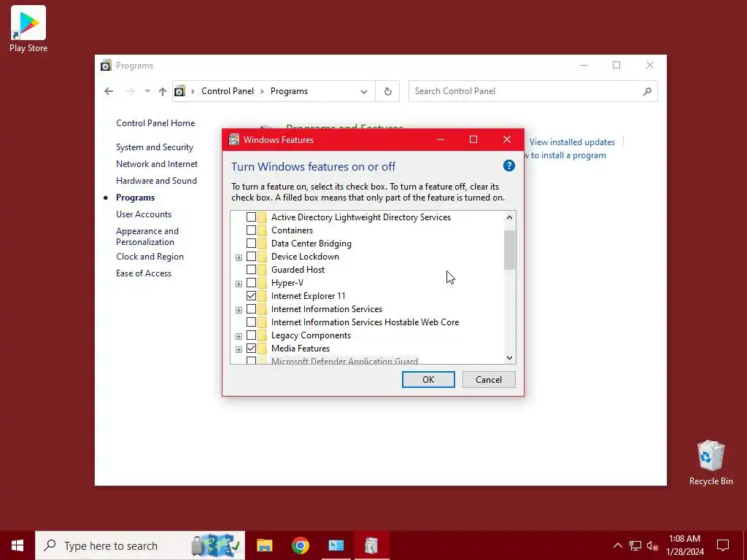Open View installed updates link
Screen dimensions: 747x560
(x=572, y=142)
